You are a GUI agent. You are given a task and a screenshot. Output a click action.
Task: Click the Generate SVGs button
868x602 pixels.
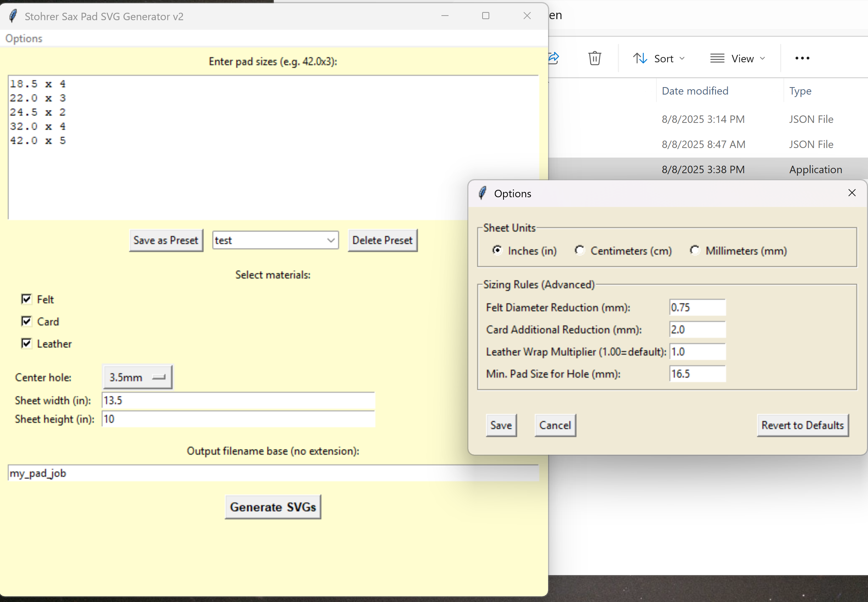[x=273, y=507]
